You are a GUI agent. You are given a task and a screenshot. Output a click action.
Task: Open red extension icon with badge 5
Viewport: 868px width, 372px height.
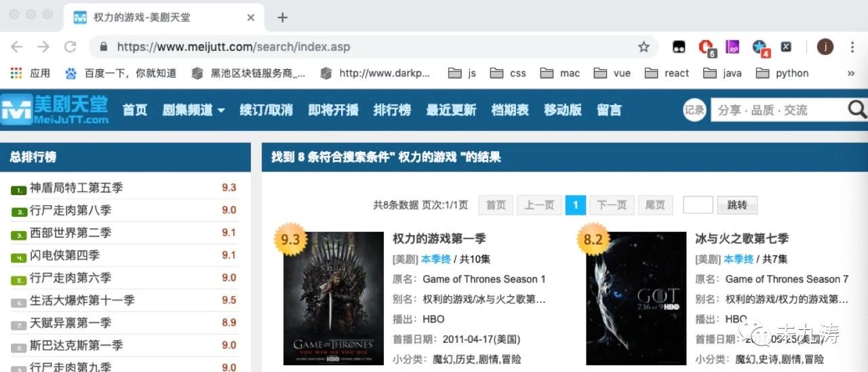click(706, 47)
